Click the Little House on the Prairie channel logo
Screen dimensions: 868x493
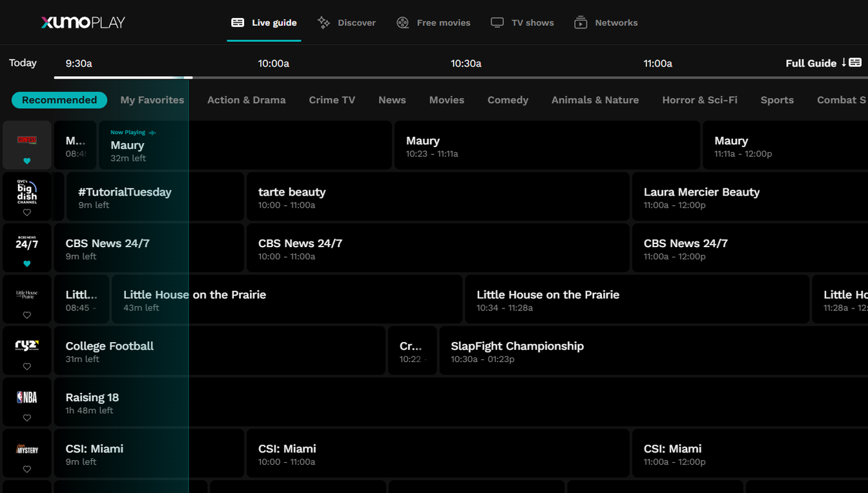point(27,294)
